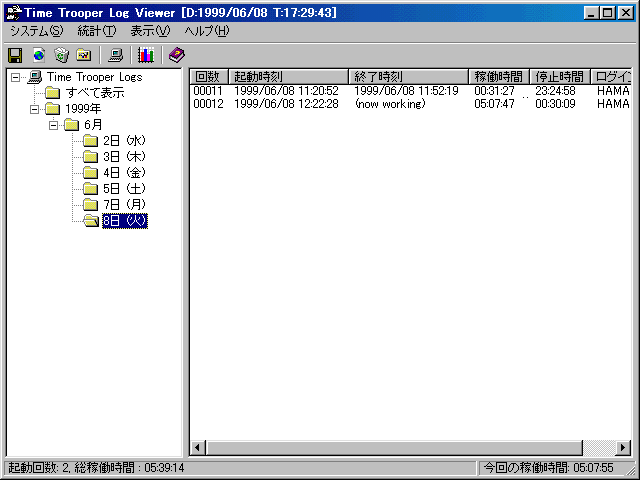Viewport: 640px width, 480px height.
Task: Collapse the Time Trooper Logs root node
Action: 16,77
